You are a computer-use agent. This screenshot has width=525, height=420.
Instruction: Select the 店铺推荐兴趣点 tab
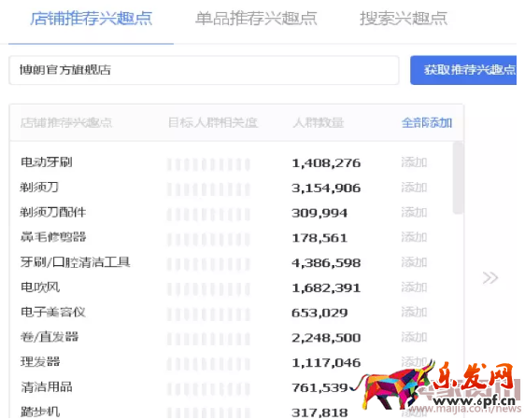pos(91,19)
